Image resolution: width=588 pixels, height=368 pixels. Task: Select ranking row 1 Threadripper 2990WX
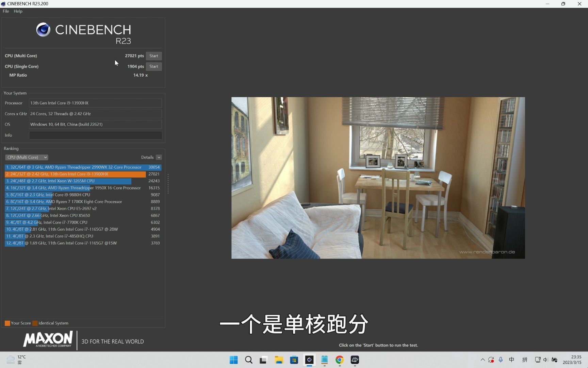83,167
